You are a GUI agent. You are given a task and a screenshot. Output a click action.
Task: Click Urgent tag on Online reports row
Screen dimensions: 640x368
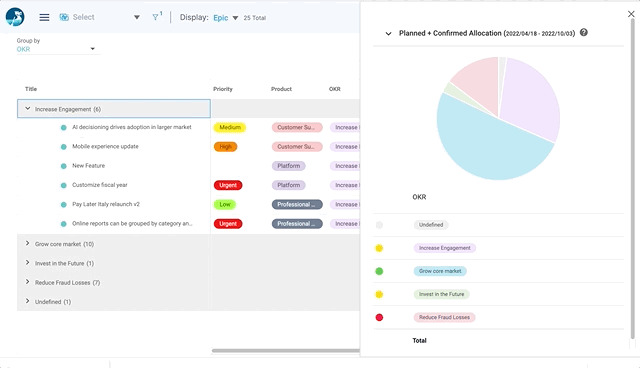click(x=228, y=224)
